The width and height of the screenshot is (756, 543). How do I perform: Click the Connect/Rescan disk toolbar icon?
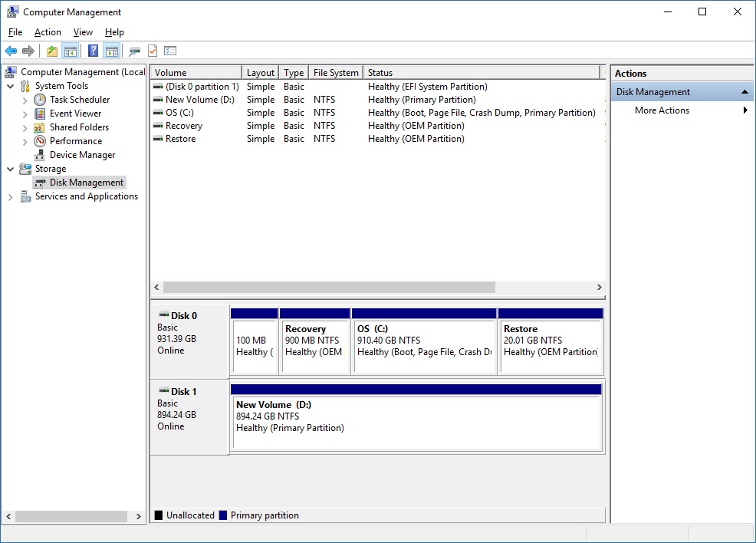click(134, 51)
